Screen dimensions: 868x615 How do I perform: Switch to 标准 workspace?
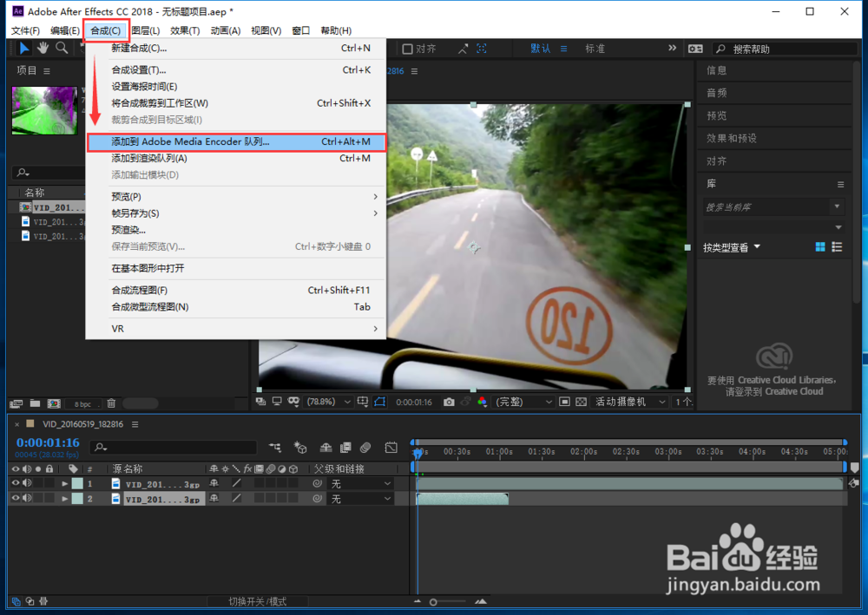pos(595,49)
